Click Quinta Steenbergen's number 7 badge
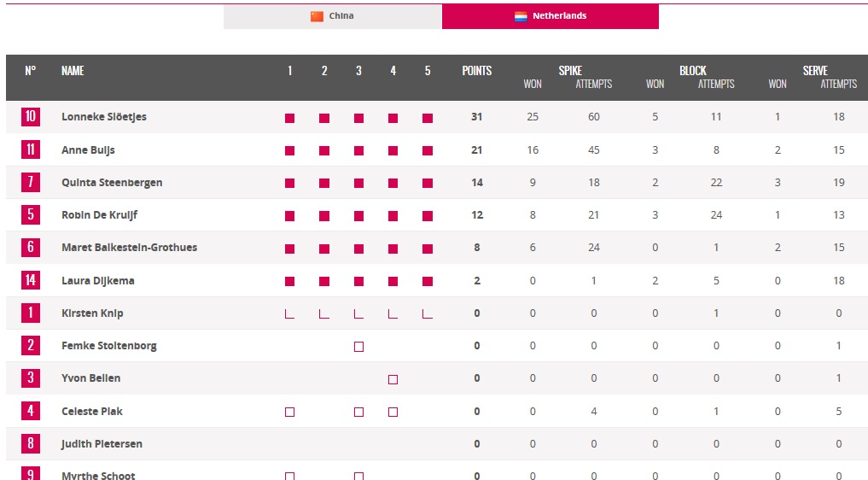The height and width of the screenshot is (480, 868). click(31, 182)
